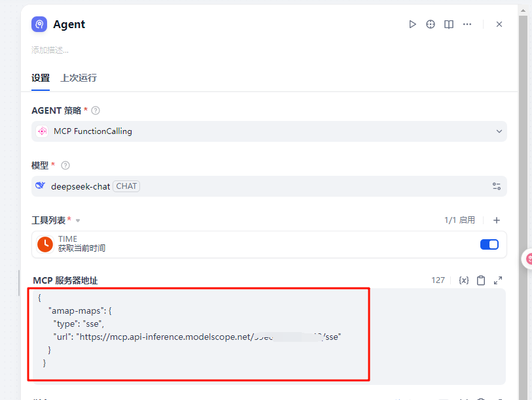The height and width of the screenshot is (400, 532).
Task: Open the deepseek-chat model selector
Action: (262, 186)
